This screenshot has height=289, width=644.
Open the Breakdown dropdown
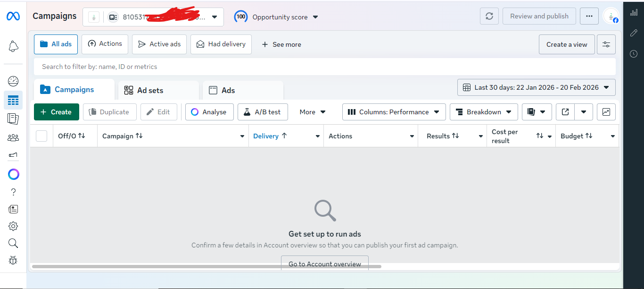pos(484,112)
